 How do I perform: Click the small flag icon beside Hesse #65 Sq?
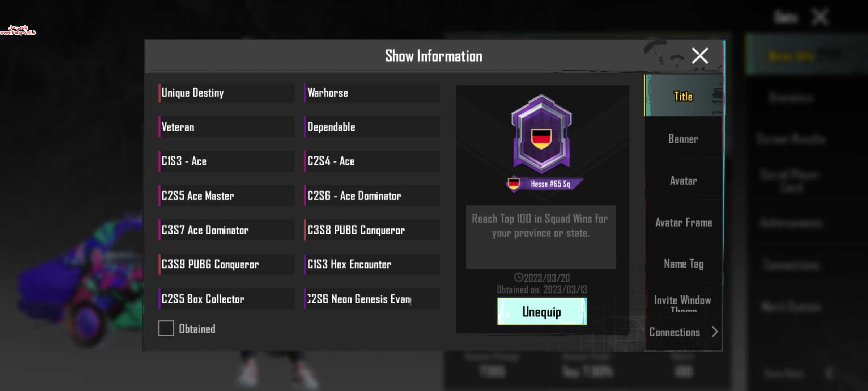coord(514,184)
